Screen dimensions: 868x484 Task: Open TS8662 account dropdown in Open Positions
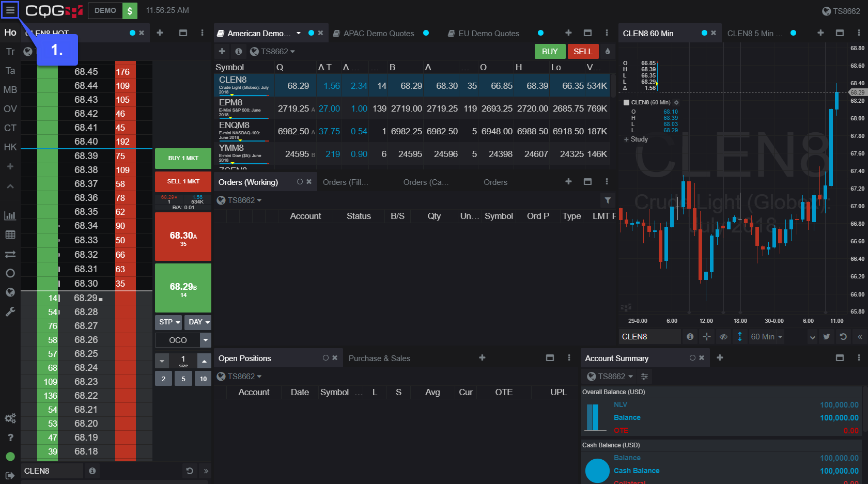(239, 377)
